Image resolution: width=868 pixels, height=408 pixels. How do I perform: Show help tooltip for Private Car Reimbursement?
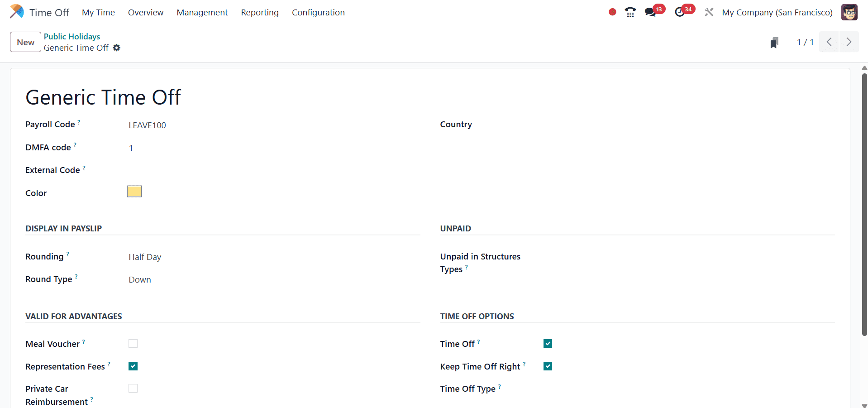pyautogui.click(x=92, y=399)
